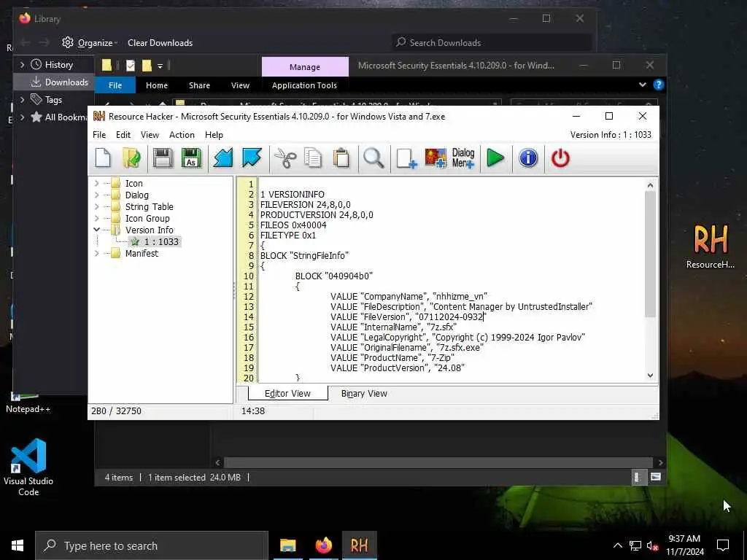
Task: Select Downloads in the Library sidebar
Action: (54, 82)
